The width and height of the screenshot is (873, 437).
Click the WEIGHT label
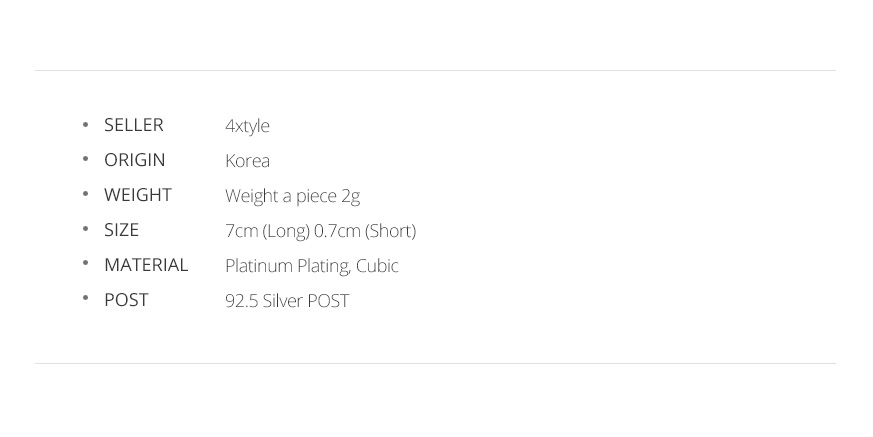(x=138, y=195)
